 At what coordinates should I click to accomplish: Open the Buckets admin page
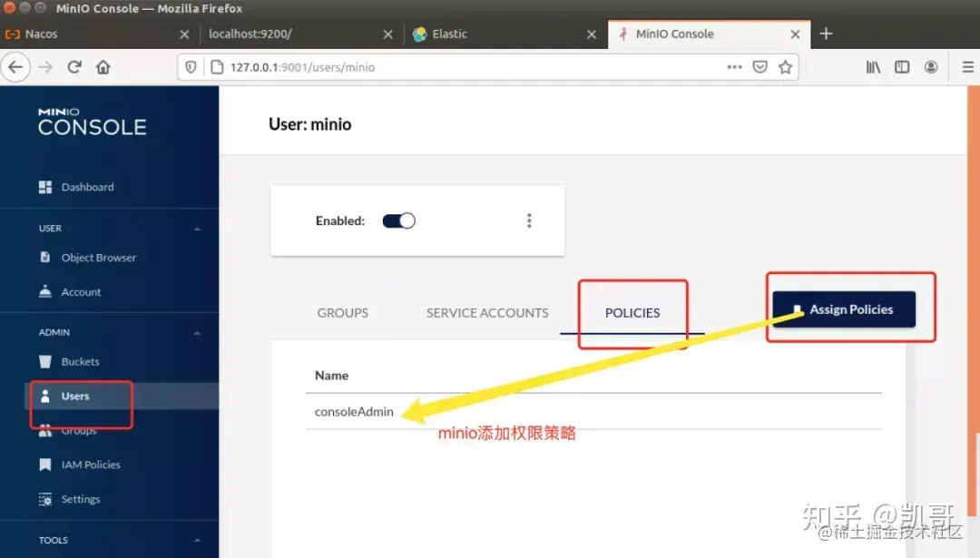(69, 361)
